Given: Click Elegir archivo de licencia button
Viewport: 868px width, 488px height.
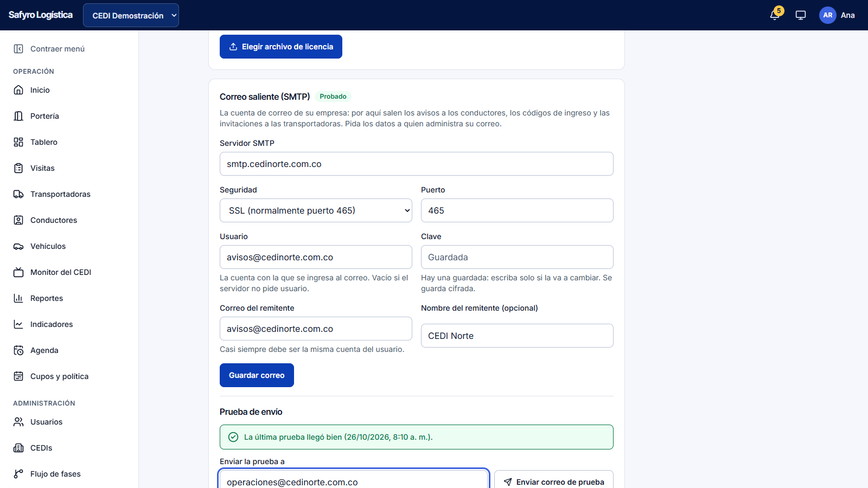Looking at the screenshot, I should (281, 47).
